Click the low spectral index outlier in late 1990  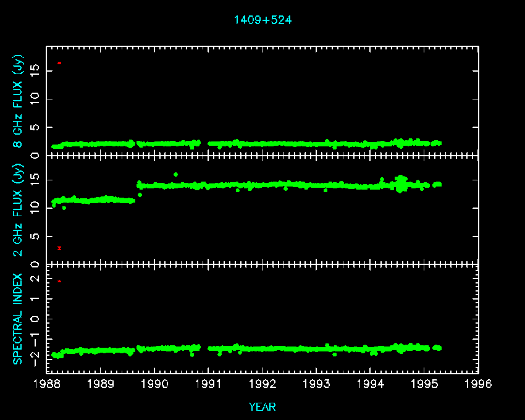point(192,355)
